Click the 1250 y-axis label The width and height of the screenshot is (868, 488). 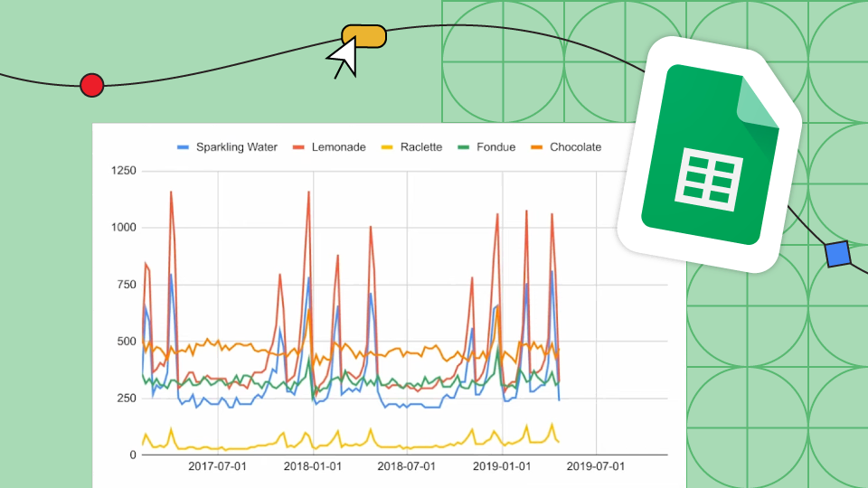[123, 171]
